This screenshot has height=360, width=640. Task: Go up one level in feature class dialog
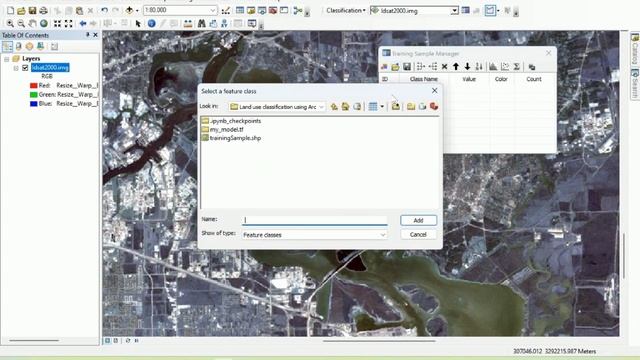click(x=334, y=107)
